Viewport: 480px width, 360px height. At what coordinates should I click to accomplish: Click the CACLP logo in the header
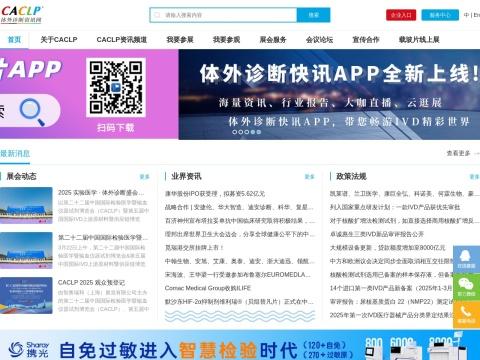click(21, 14)
